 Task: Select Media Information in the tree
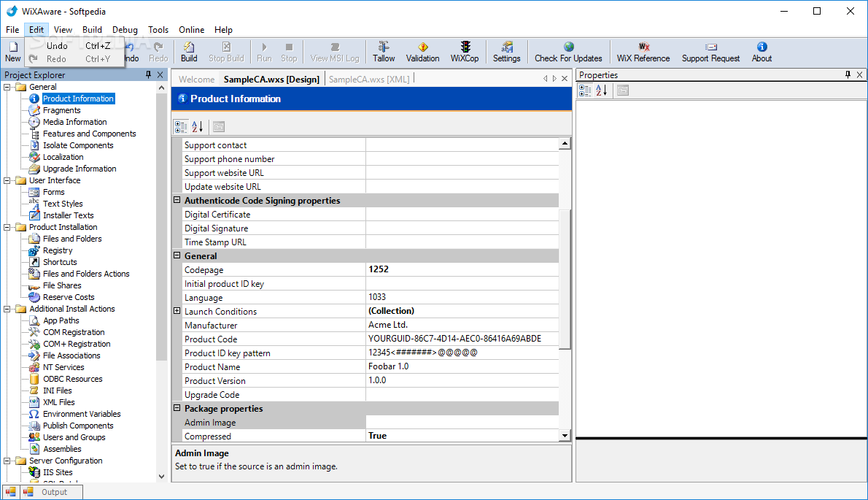click(74, 122)
